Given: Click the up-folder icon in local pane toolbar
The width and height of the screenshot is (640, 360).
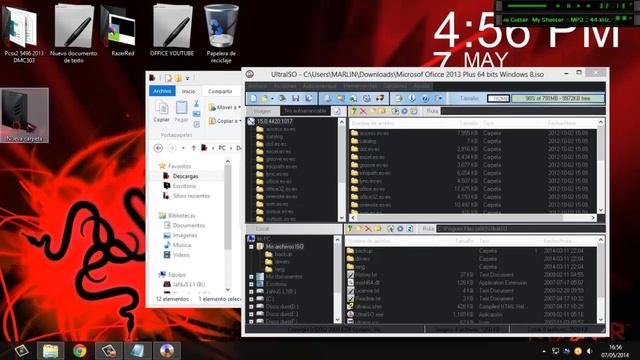Looking at the screenshot, I should [349, 229].
